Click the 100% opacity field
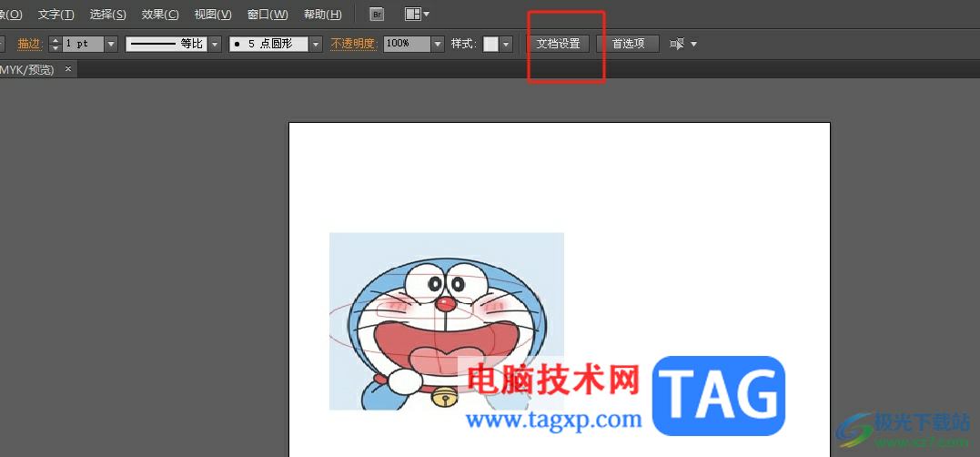The width and height of the screenshot is (980, 457). (407, 44)
